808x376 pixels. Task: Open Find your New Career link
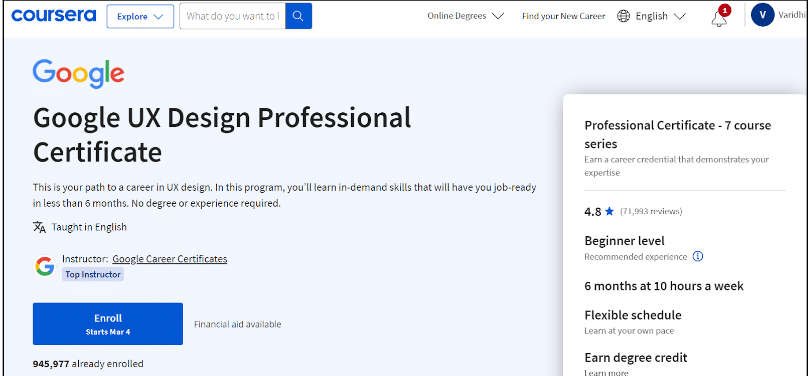pos(563,16)
